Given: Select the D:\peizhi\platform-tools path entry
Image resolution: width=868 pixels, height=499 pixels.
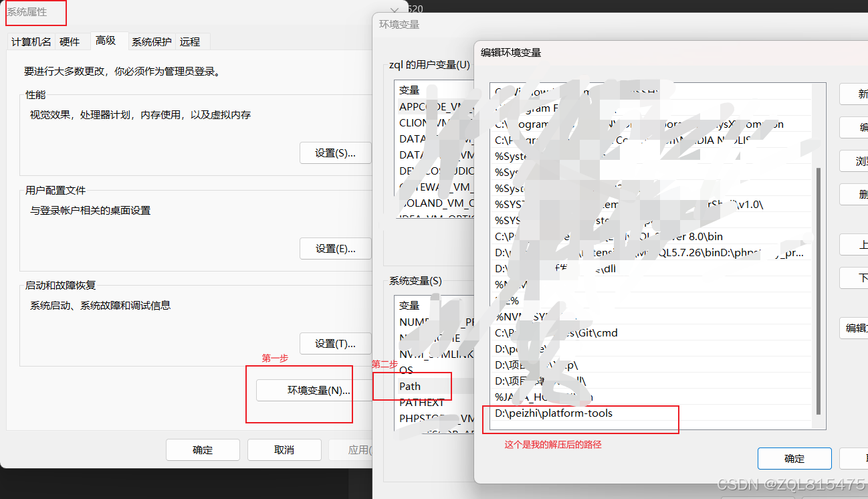Looking at the screenshot, I should point(651,413).
